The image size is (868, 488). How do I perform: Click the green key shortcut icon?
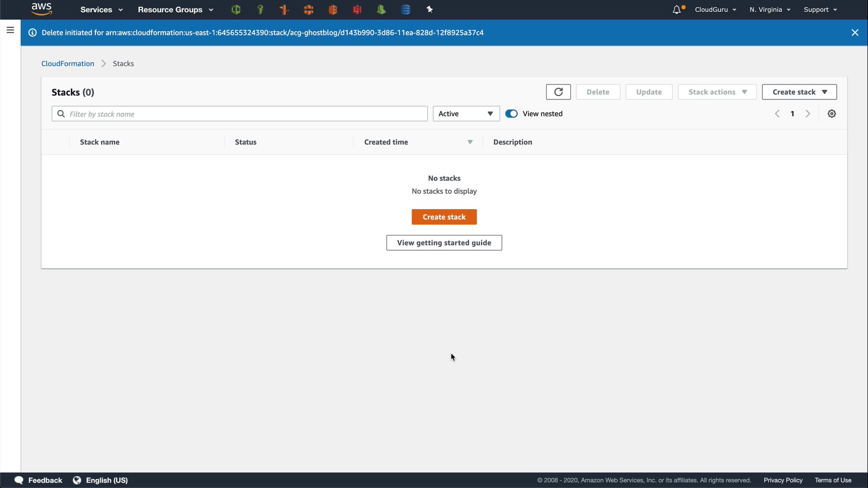pyautogui.click(x=260, y=9)
